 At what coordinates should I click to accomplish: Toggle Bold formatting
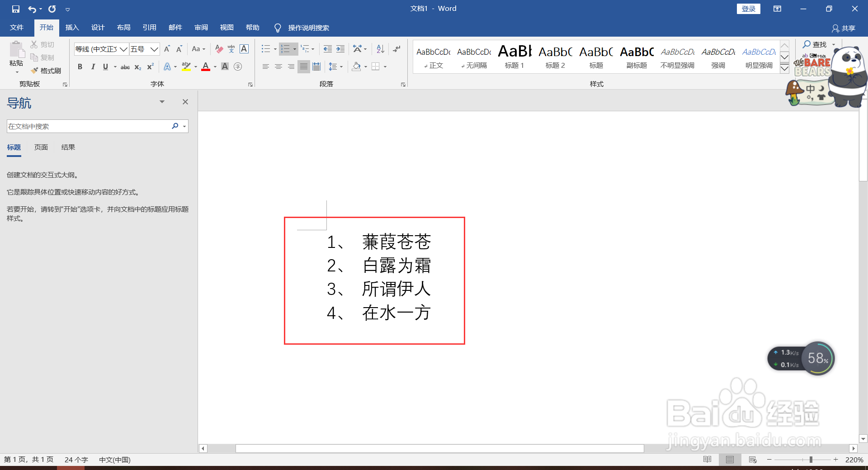pyautogui.click(x=80, y=66)
